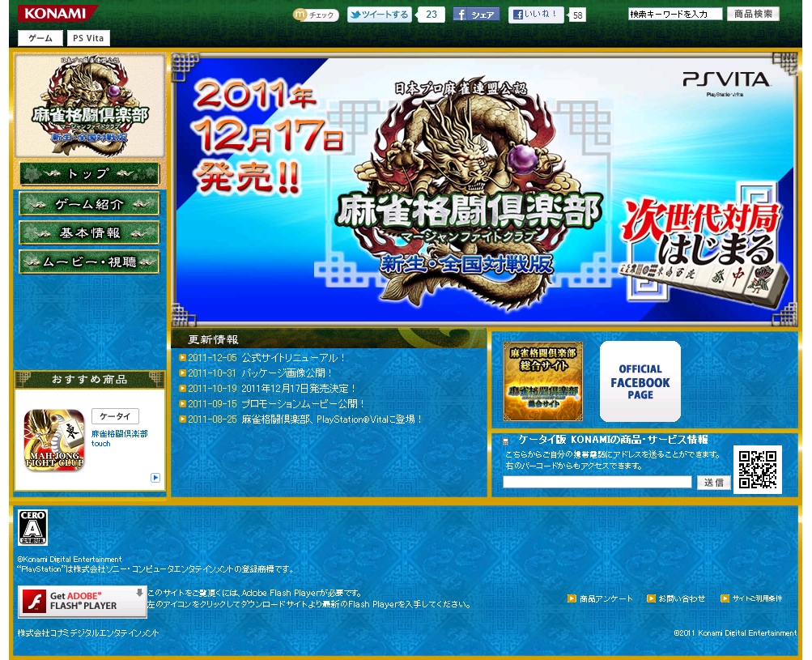The width and height of the screenshot is (812, 660).
Task: Click the ケータイ版 KONAMIの商品・サービス情報 heading
Action: click(x=613, y=440)
